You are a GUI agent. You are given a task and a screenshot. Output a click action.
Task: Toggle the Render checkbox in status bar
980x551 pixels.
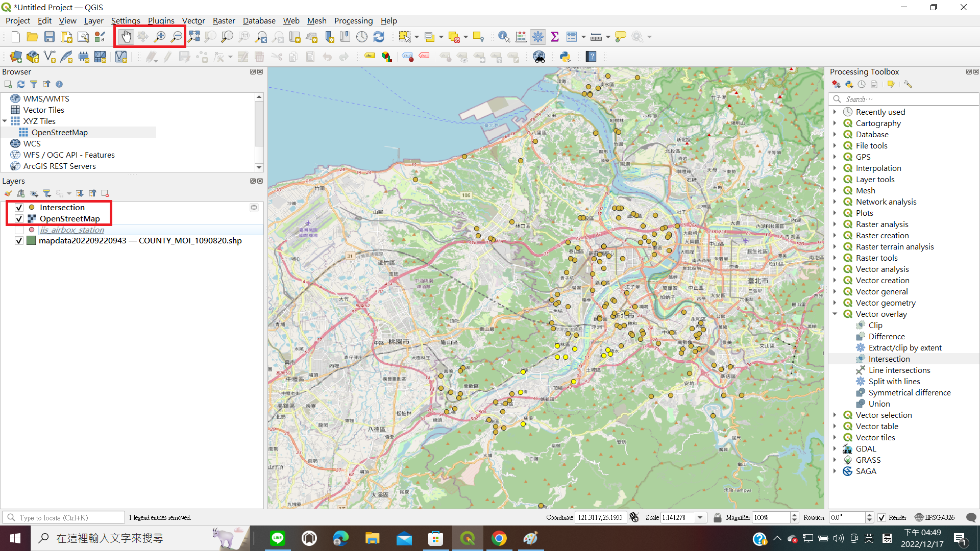[881, 517]
